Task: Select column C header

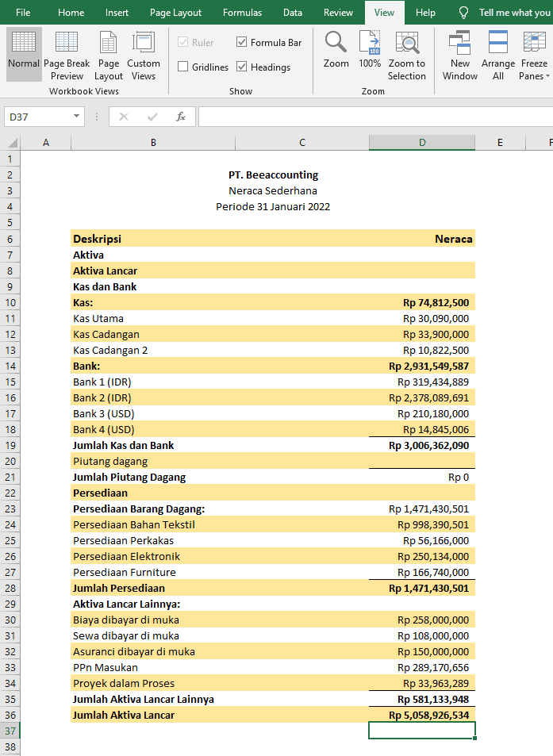Action: pyautogui.click(x=302, y=143)
